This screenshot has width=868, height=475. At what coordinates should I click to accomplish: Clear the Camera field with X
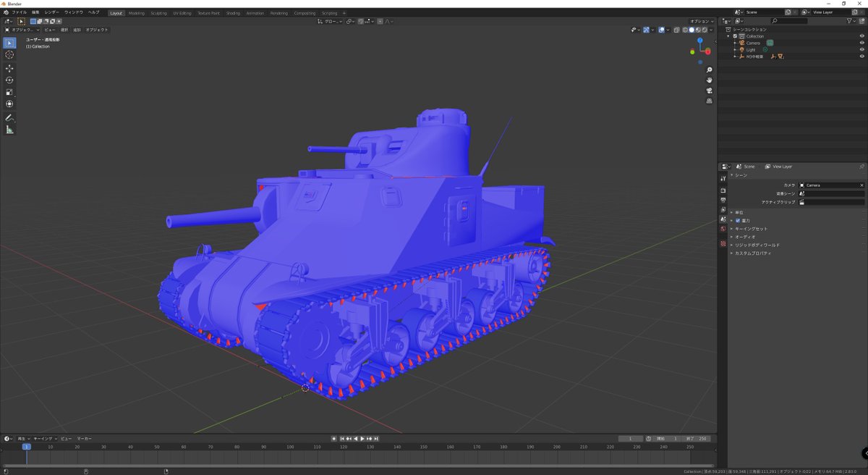pos(861,185)
